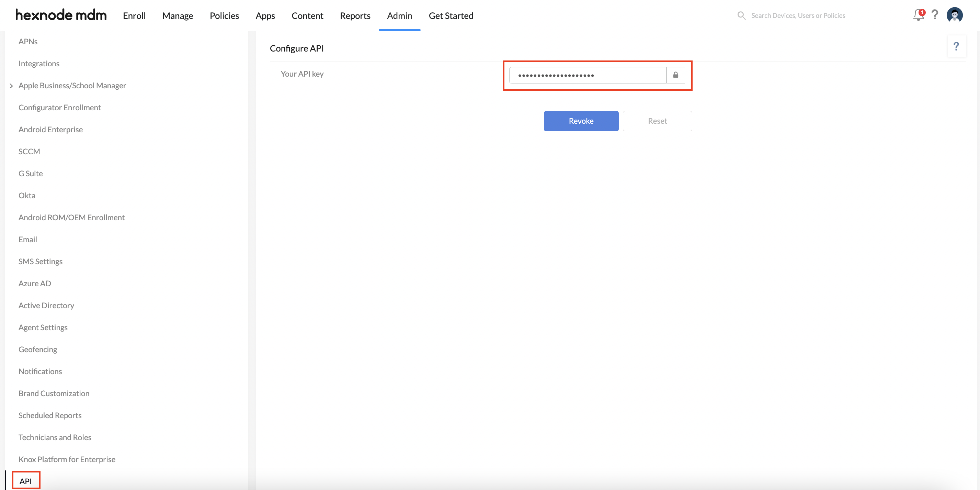The width and height of the screenshot is (980, 490).
Task: Open Email settings in sidebar
Action: pyautogui.click(x=28, y=240)
